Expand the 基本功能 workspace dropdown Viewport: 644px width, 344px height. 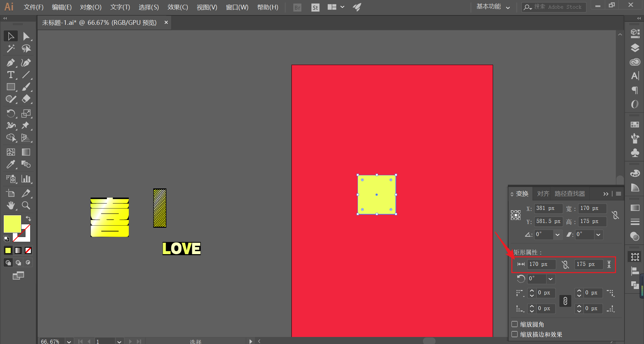pos(493,7)
